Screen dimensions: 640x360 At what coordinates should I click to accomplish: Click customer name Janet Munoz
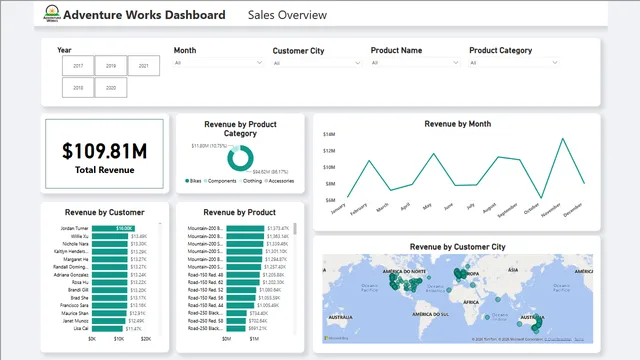coord(76,321)
